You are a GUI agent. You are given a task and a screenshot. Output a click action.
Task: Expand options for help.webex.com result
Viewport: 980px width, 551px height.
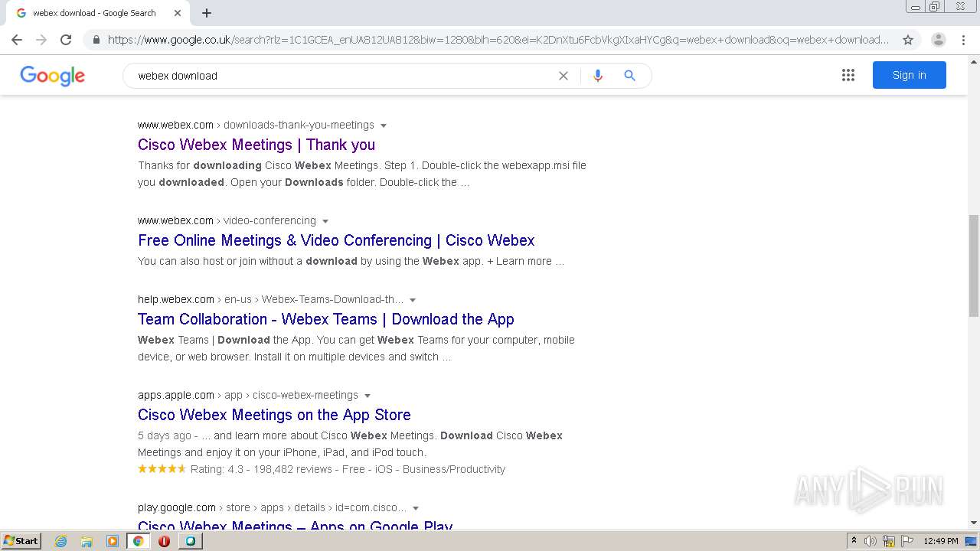[413, 300]
